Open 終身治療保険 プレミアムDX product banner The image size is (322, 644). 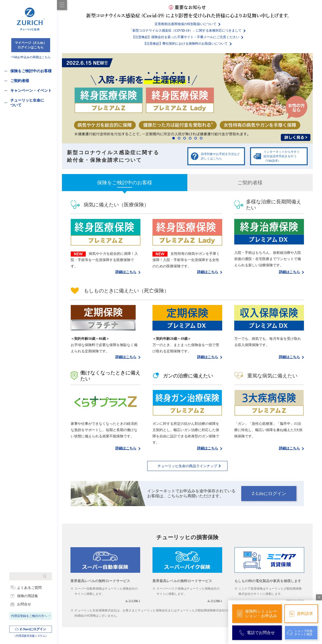(x=269, y=232)
